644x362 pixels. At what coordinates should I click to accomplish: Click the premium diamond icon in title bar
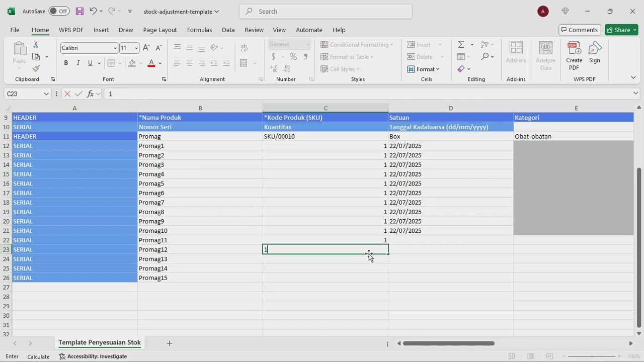pos(565,11)
